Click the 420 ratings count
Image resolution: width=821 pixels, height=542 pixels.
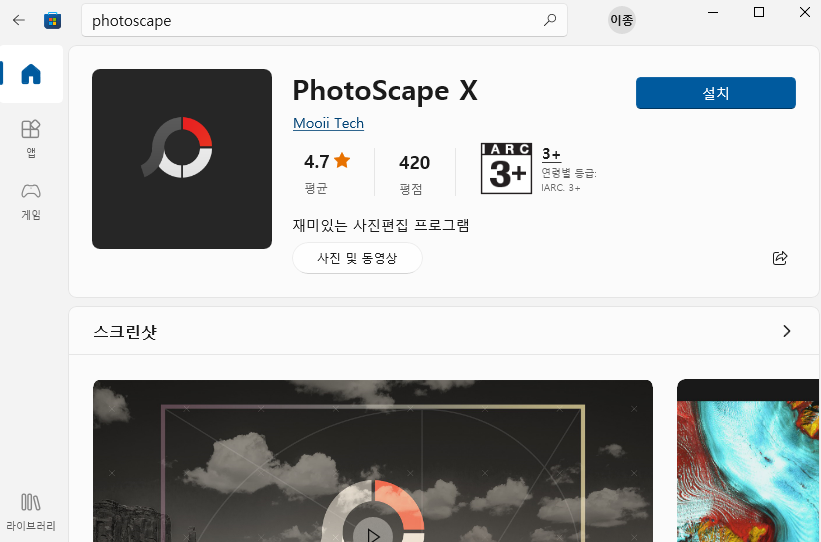(x=414, y=163)
